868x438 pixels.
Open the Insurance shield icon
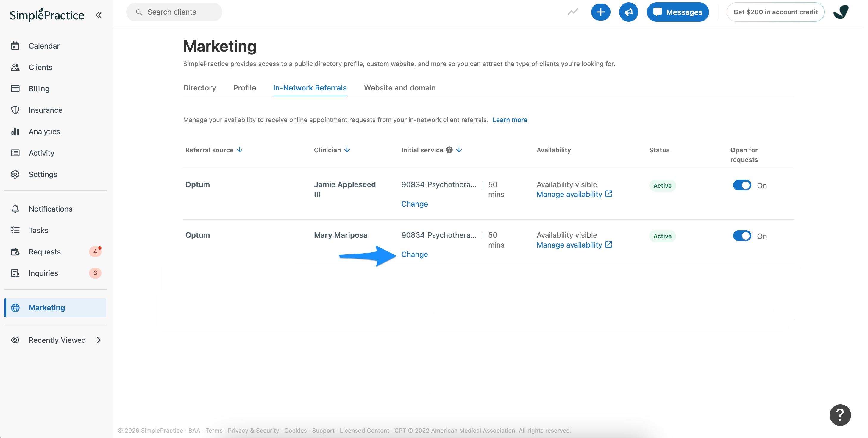(x=15, y=110)
